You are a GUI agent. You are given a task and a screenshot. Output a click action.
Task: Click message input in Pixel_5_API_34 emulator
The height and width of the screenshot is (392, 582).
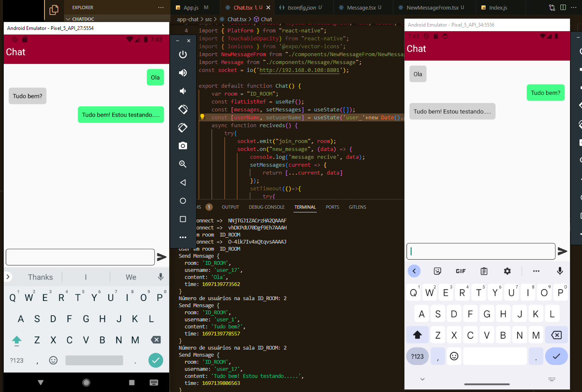(x=481, y=251)
